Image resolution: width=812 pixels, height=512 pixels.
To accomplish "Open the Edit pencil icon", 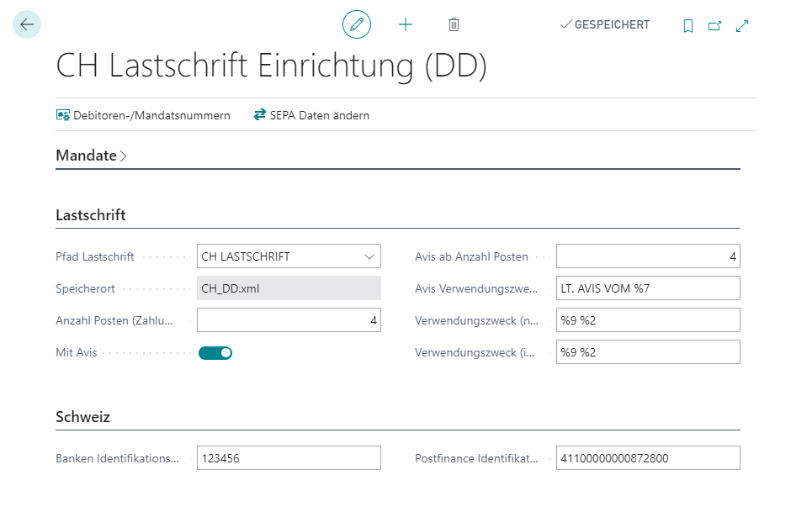I will [356, 24].
